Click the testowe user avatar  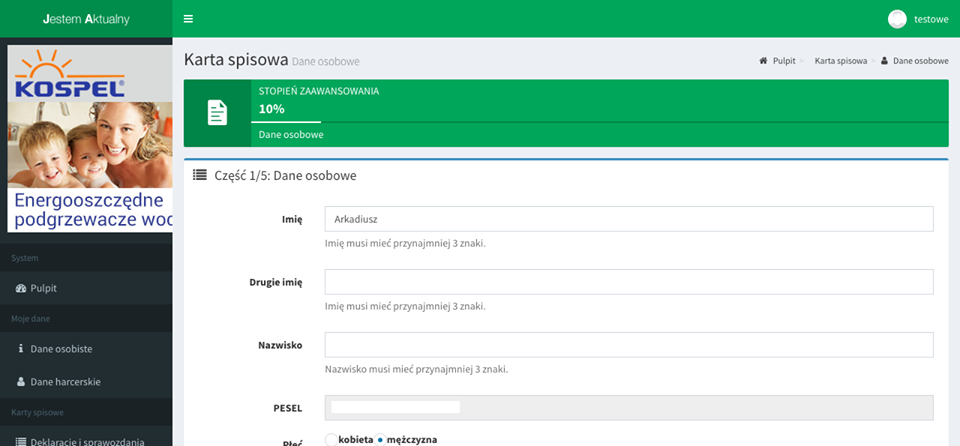[x=897, y=19]
